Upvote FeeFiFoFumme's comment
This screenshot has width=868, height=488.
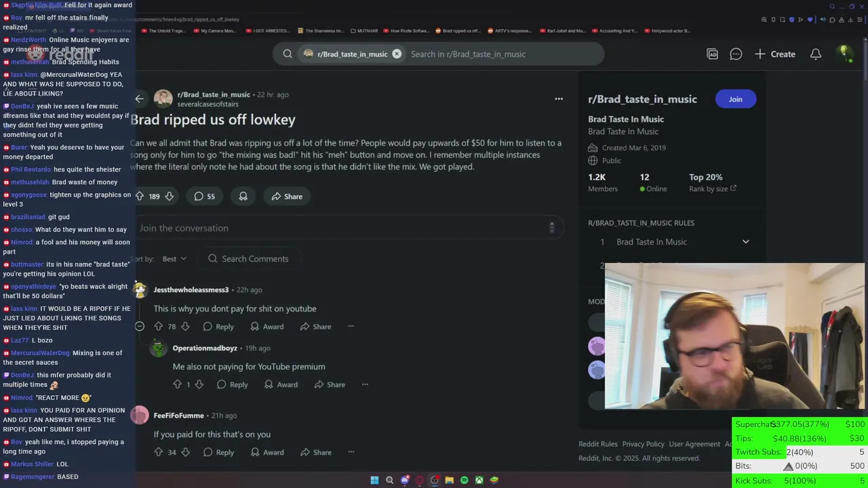pos(158,452)
